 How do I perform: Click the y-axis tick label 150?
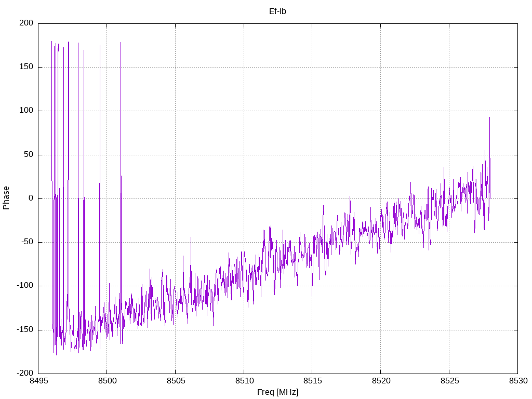point(26,67)
